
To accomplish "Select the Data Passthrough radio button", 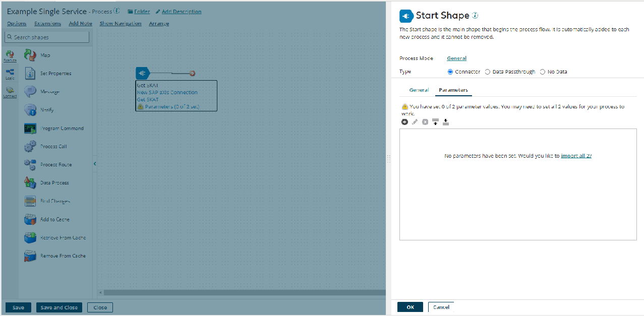I will (x=488, y=72).
